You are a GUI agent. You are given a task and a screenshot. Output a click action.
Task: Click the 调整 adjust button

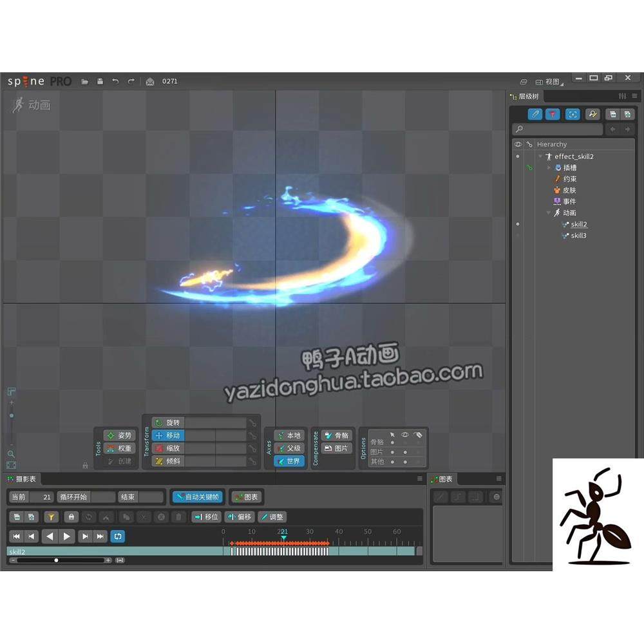click(272, 517)
